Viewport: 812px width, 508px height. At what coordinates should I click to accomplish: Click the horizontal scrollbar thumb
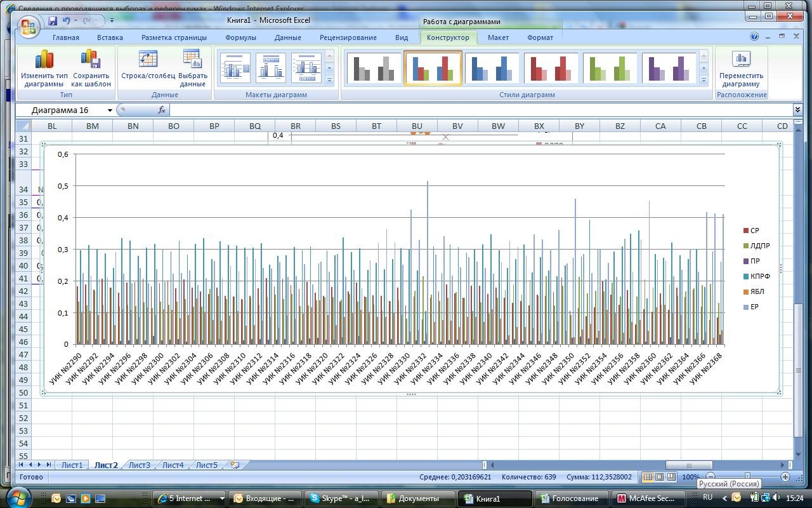(x=689, y=465)
